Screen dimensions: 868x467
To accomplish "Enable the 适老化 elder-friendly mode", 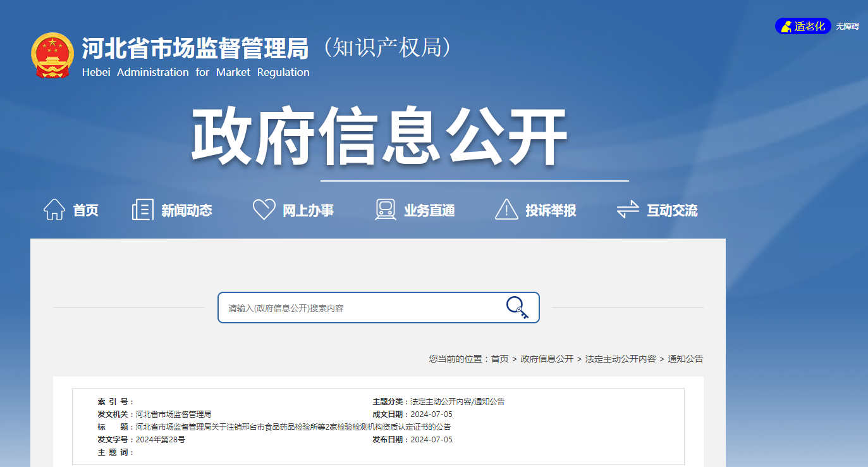I will pos(803,26).
